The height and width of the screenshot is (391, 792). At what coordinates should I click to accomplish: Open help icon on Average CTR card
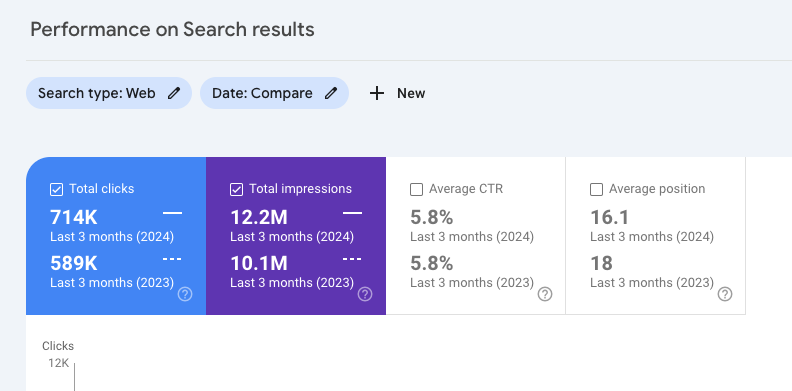click(x=545, y=294)
